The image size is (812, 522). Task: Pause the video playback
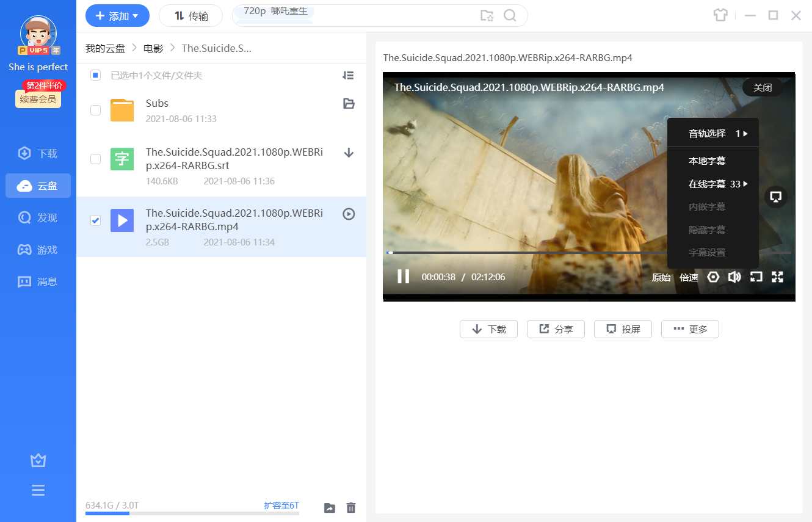pos(403,277)
